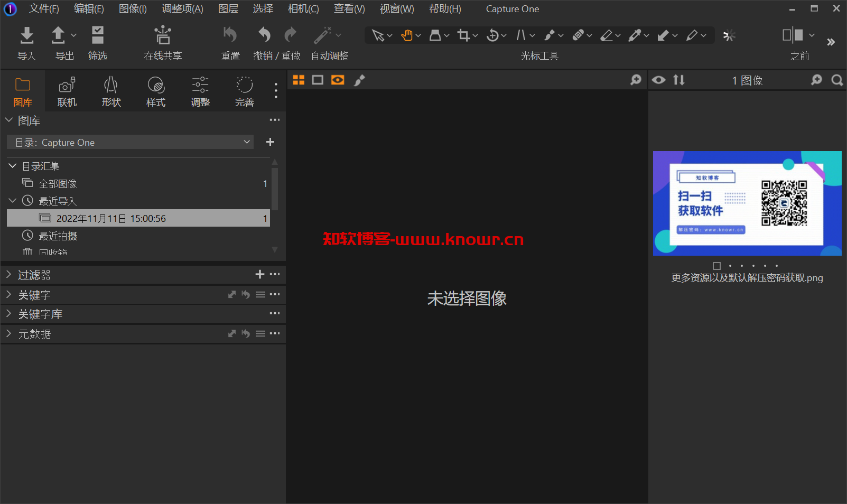
Task: Select the eraser mask cursor tool
Action: coord(607,35)
